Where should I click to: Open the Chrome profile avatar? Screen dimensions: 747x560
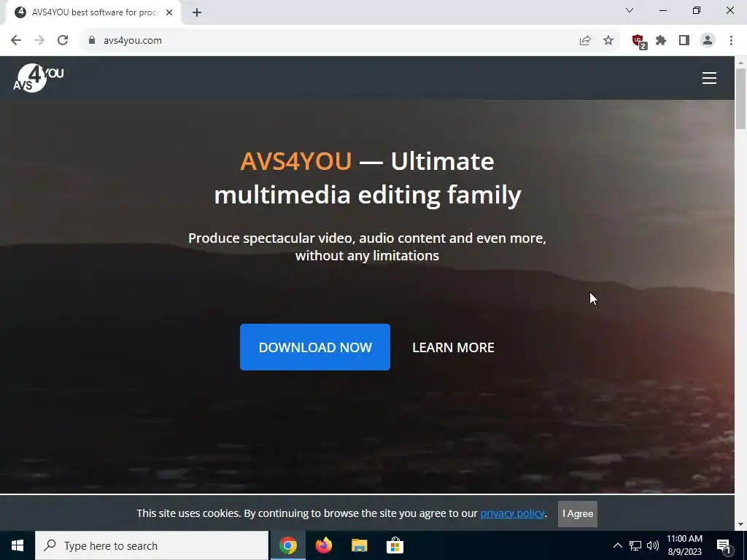(x=708, y=41)
